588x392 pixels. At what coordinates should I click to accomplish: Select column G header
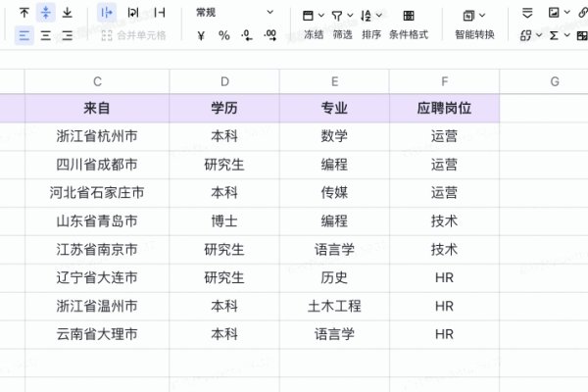pyautogui.click(x=555, y=81)
